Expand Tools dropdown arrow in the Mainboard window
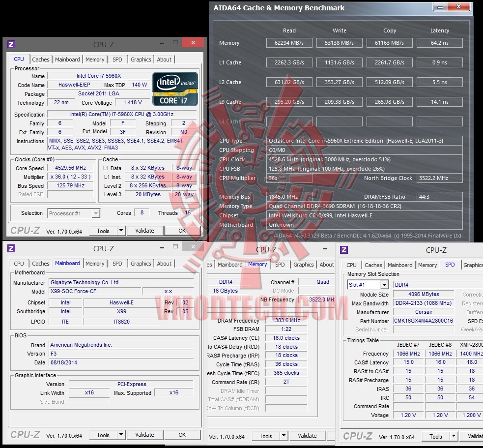The height and width of the screenshot is (448, 483). coord(121,434)
